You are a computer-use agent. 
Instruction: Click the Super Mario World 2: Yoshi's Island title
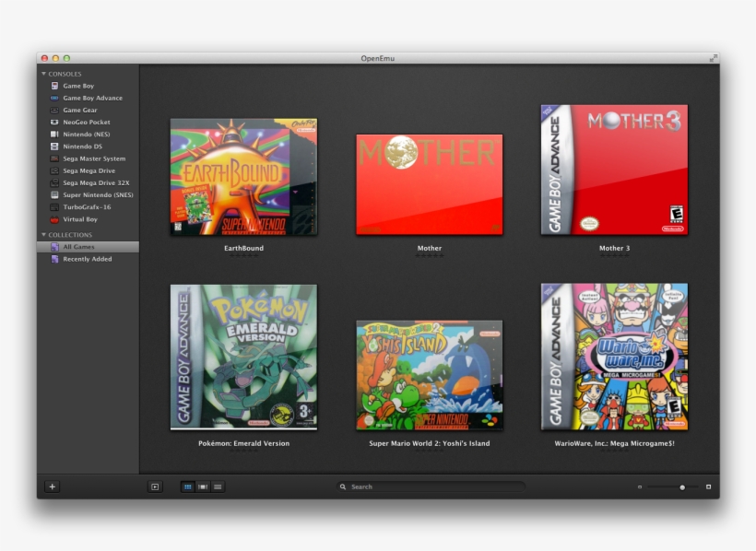coord(429,443)
